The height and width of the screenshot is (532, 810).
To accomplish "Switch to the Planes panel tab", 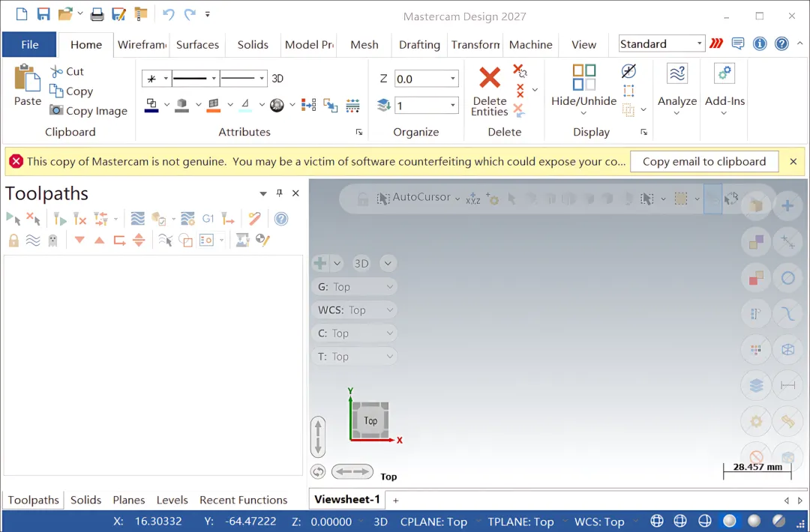I will coord(129,500).
